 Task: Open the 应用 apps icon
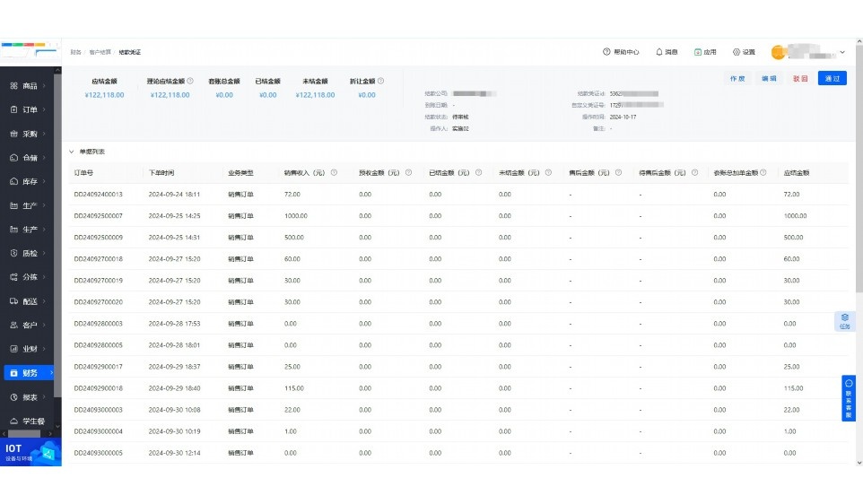tap(698, 52)
